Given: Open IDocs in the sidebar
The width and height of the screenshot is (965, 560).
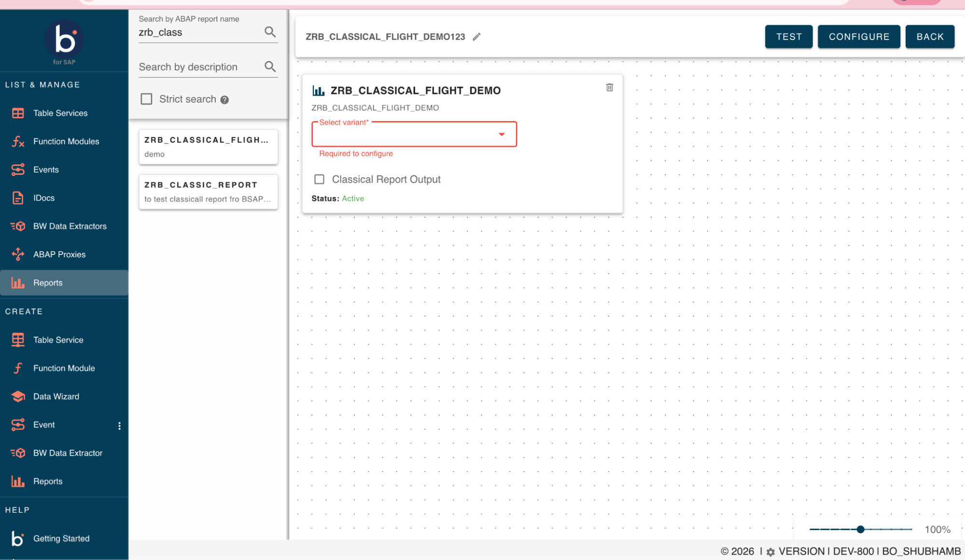Looking at the screenshot, I should (64, 198).
